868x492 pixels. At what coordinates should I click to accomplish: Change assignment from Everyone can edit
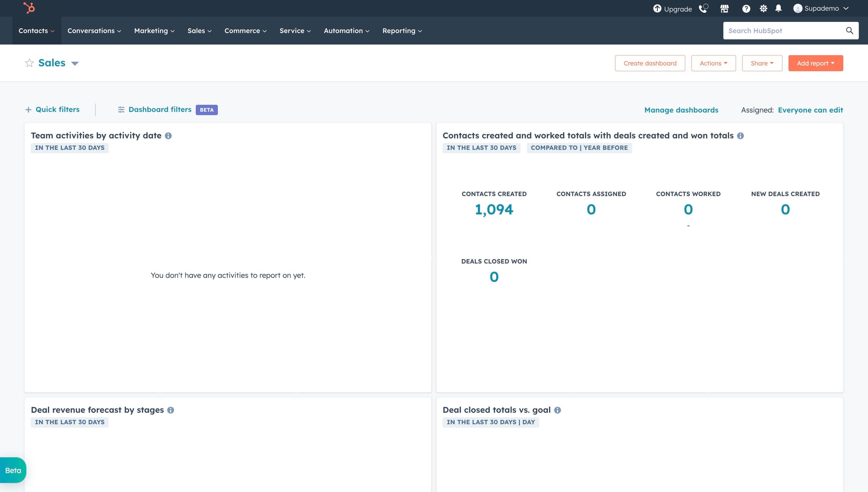[810, 110]
